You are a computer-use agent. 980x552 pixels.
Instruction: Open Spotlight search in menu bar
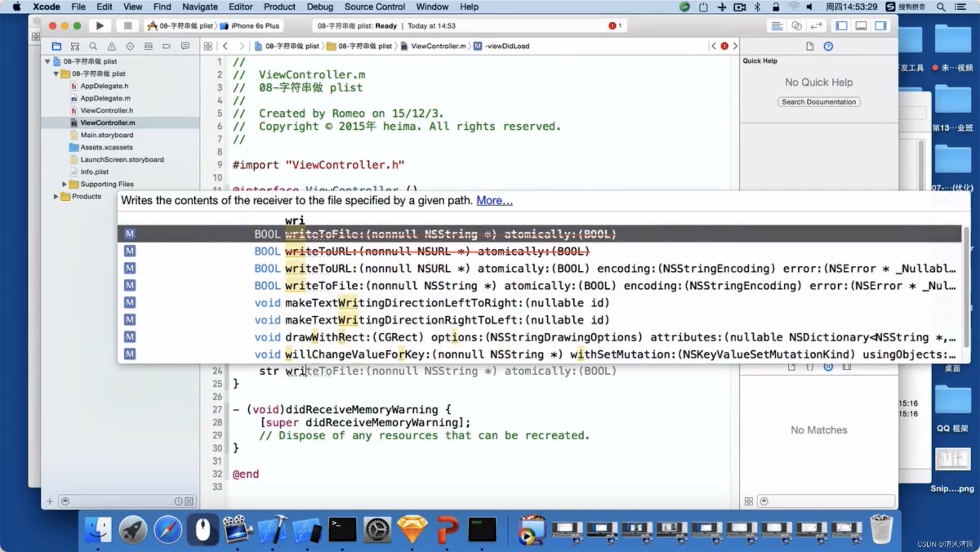[x=941, y=7]
